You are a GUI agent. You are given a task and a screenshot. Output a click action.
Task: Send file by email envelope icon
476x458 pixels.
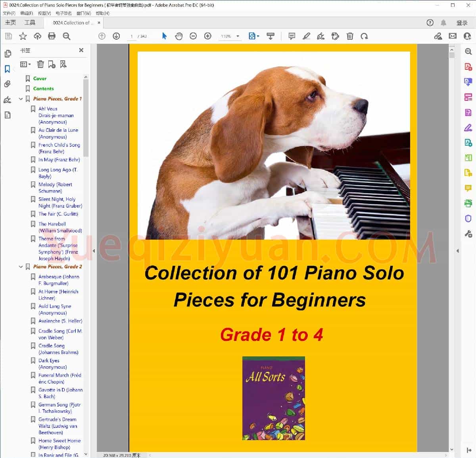tap(453, 36)
